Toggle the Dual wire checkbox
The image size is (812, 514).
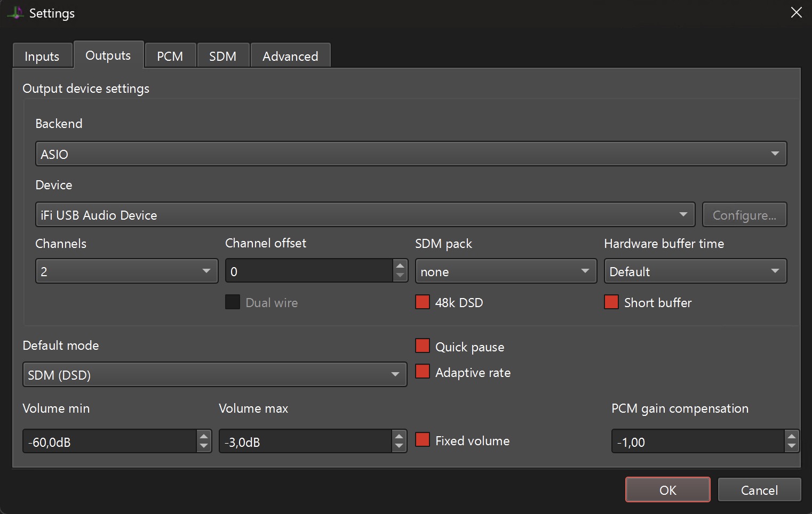[x=233, y=302]
